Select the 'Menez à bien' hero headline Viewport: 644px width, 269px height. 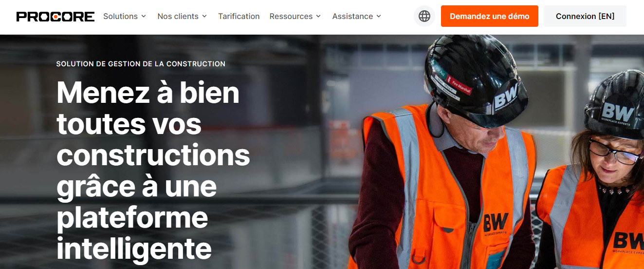[148, 92]
